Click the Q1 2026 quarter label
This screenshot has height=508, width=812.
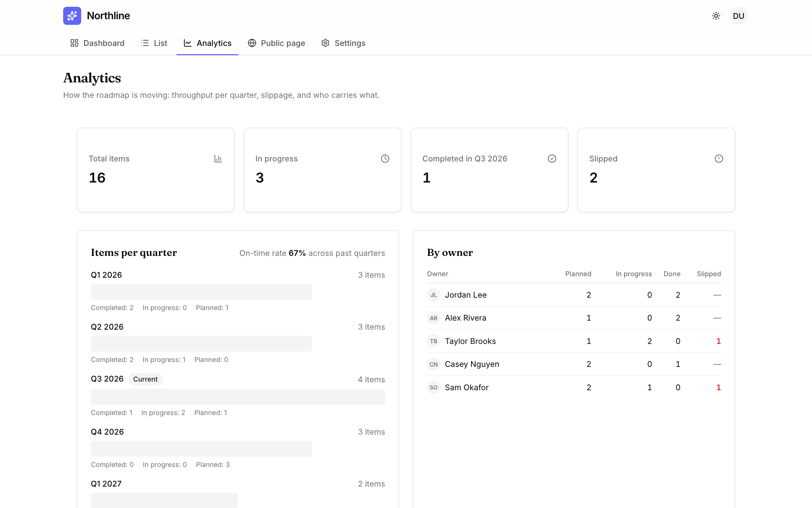click(x=106, y=275)
